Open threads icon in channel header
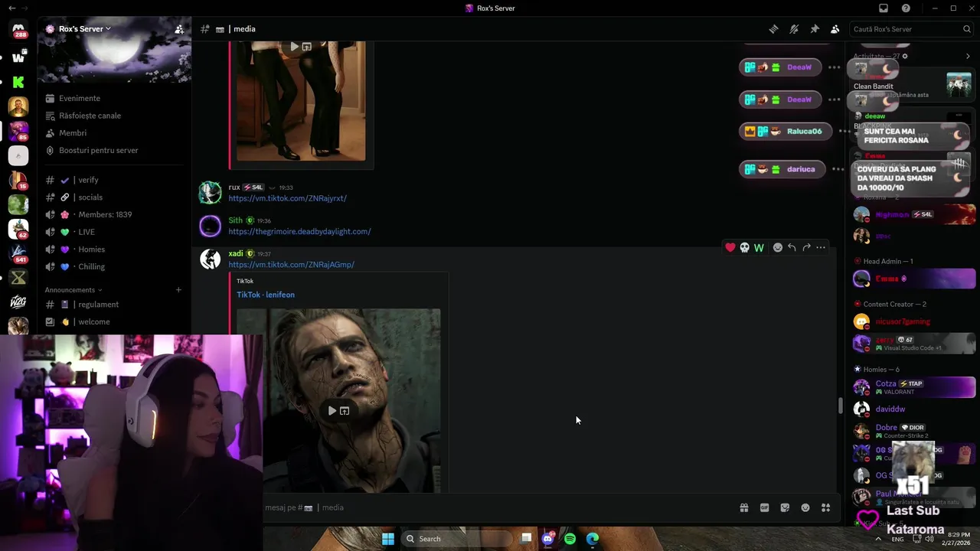Viewport: 980px width, 551px height. (774, 29)
